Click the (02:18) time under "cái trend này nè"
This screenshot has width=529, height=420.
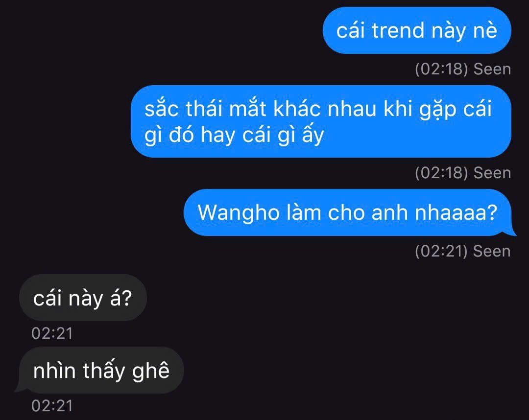[441, 69]
